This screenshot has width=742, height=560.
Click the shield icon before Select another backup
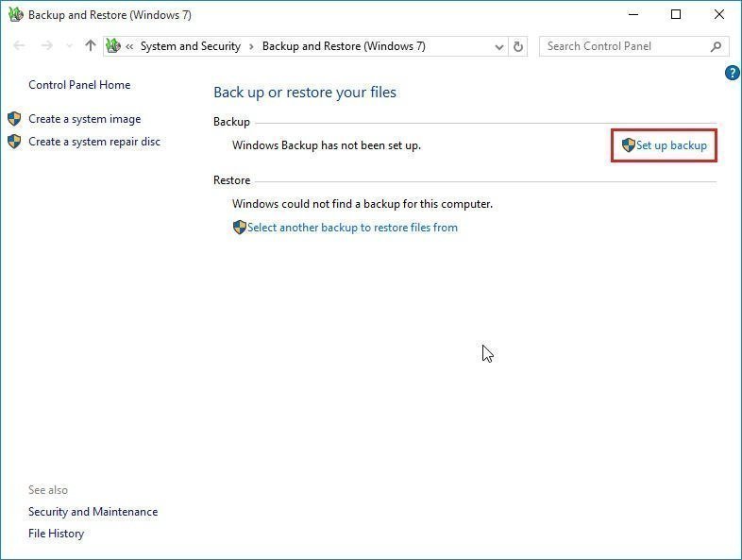240,228
